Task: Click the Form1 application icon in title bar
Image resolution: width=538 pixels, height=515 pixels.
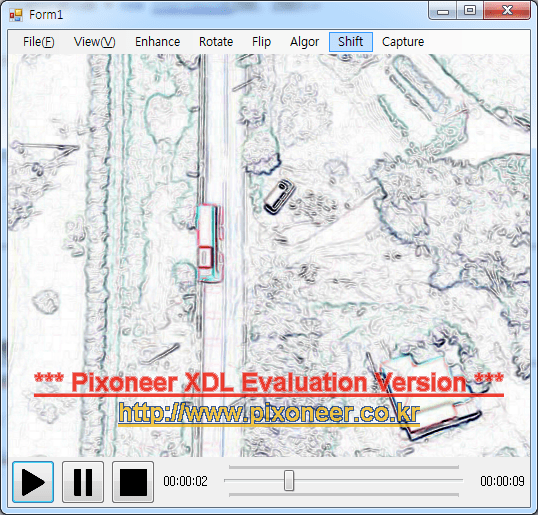Action: point(16,15)
